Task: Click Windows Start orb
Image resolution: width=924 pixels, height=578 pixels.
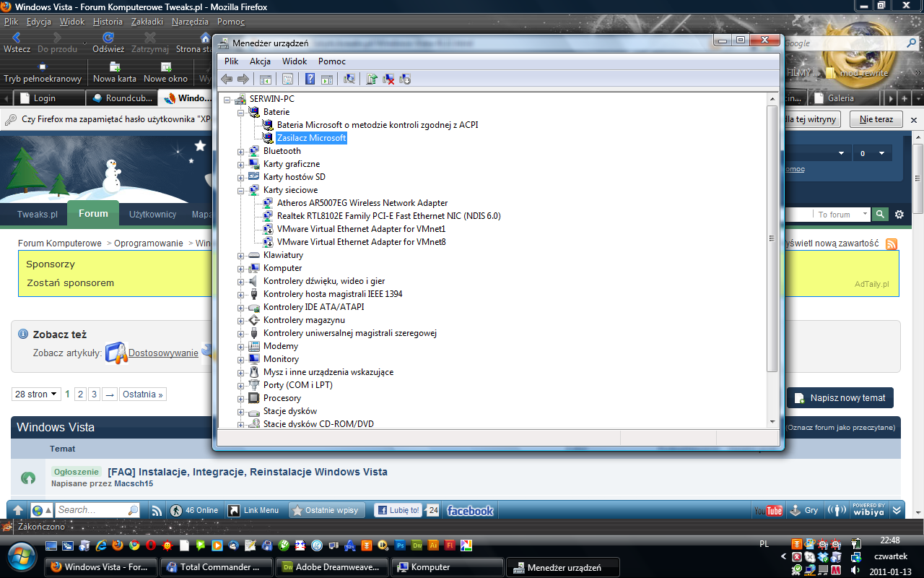Action: [x=22, y=558]
